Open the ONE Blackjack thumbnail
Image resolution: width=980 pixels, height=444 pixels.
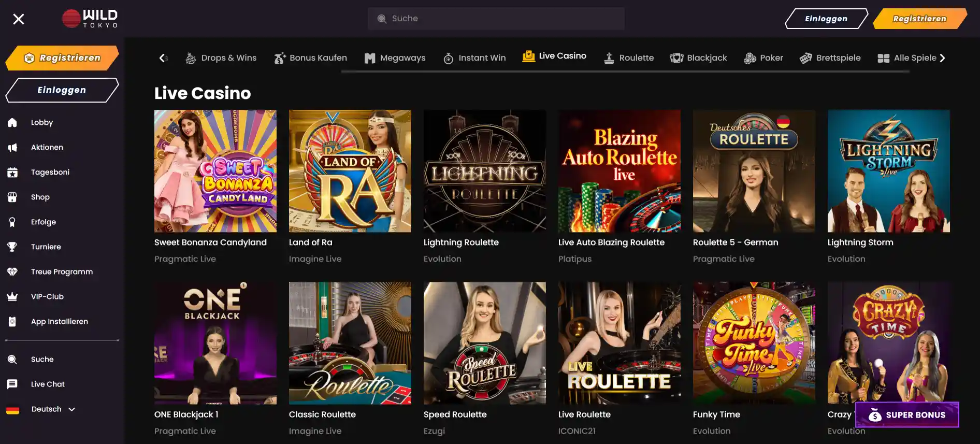click(215, 343)
